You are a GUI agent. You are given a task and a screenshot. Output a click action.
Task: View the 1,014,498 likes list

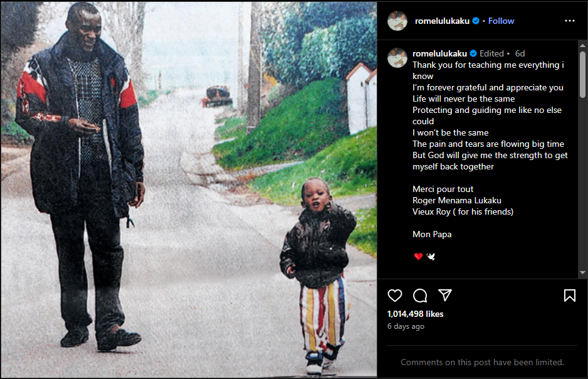point(415,314)
